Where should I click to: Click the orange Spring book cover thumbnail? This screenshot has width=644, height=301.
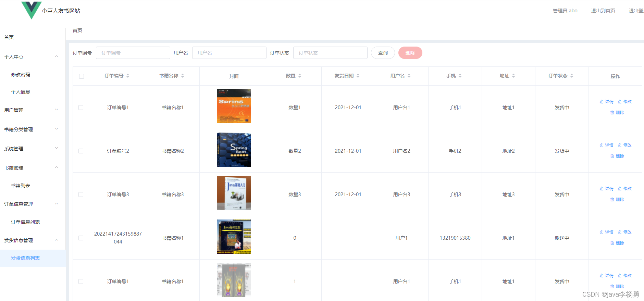[234, 106]
